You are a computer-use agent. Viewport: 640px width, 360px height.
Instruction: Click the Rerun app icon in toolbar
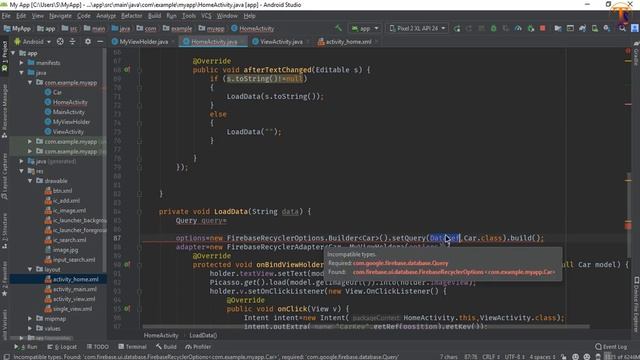(457, 28)
